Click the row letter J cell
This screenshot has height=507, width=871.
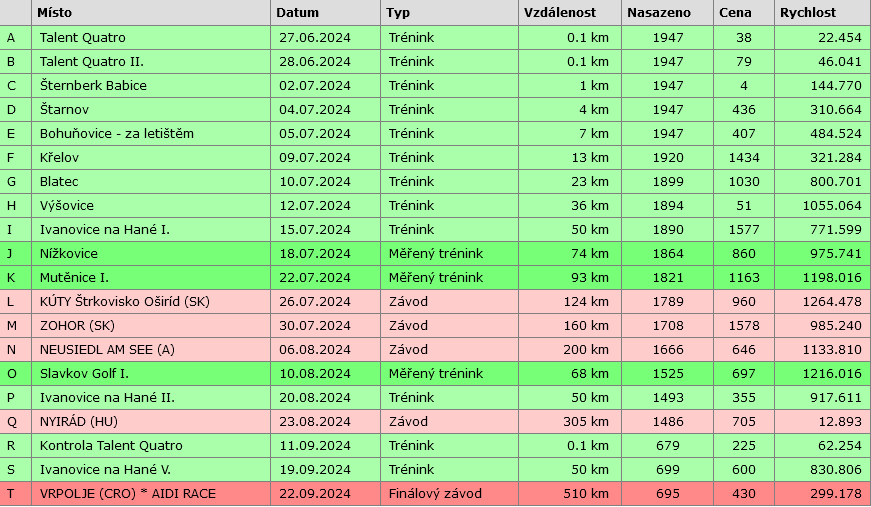[x=11, y=253]
